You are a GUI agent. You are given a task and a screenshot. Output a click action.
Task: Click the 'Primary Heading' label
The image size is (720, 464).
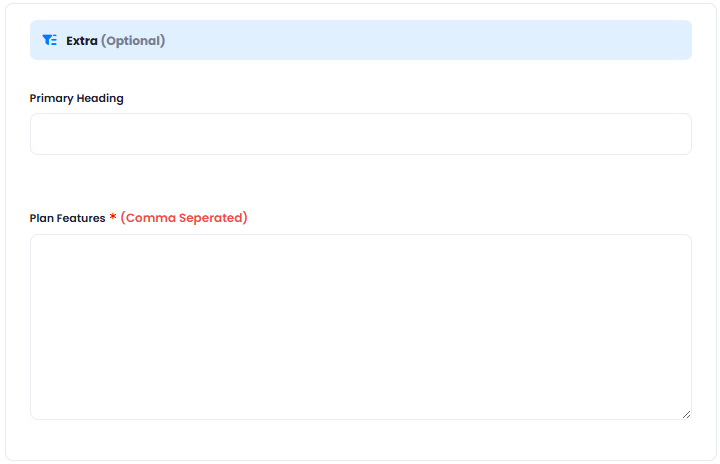[76, 98]
